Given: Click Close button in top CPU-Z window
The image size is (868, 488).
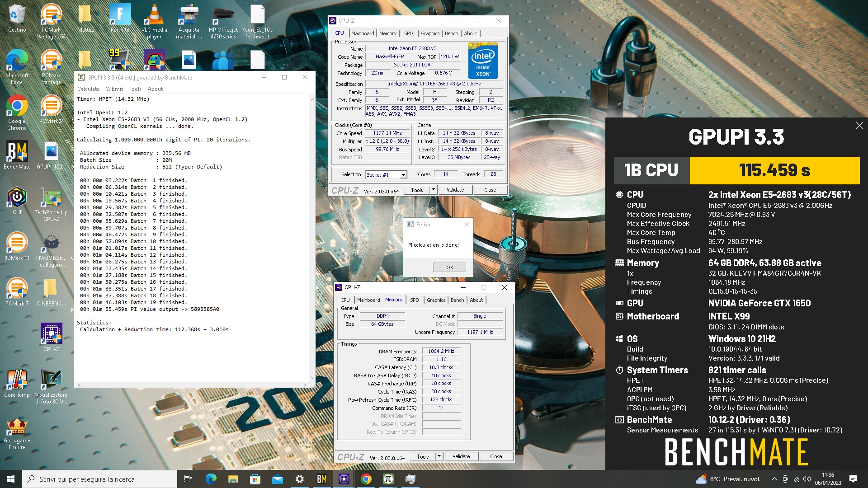Looking at the screenshot, I should tap(490, 190).
